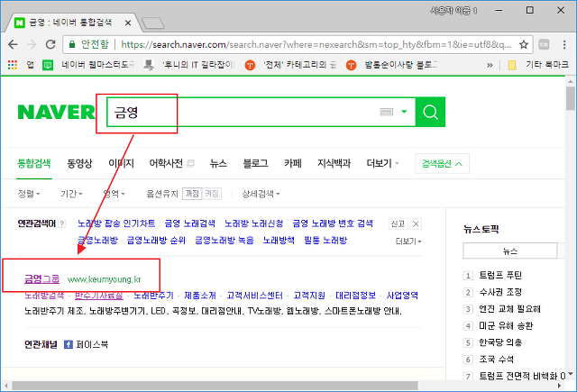
Task: Open the www.keumyoung.kr URL link
Action: click(x=105, y=279)
